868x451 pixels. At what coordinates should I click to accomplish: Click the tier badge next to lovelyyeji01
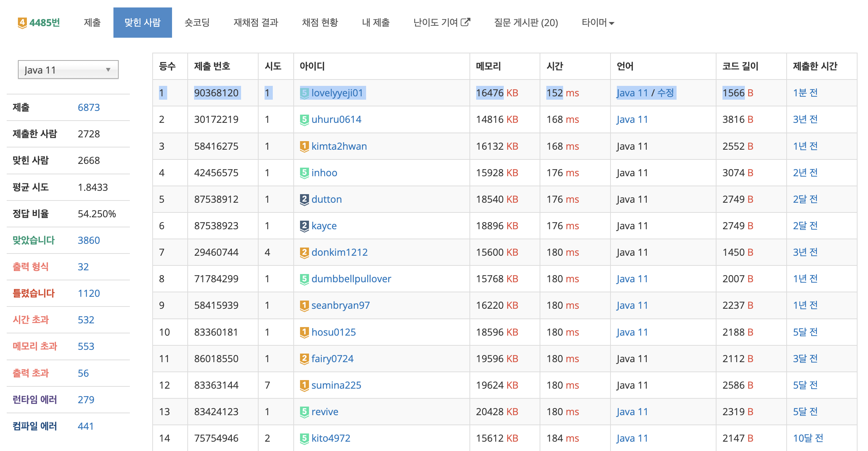point(305,93)
